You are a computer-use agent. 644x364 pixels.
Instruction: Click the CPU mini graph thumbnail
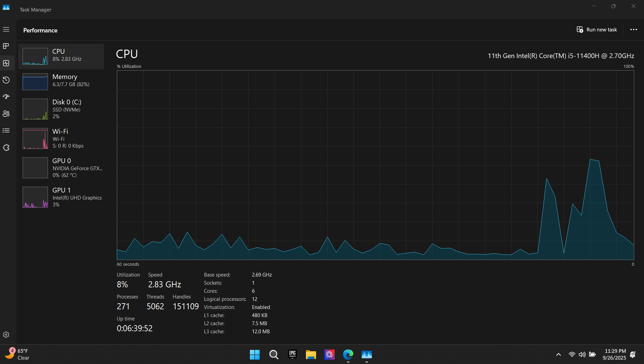[x=35, y=56]
